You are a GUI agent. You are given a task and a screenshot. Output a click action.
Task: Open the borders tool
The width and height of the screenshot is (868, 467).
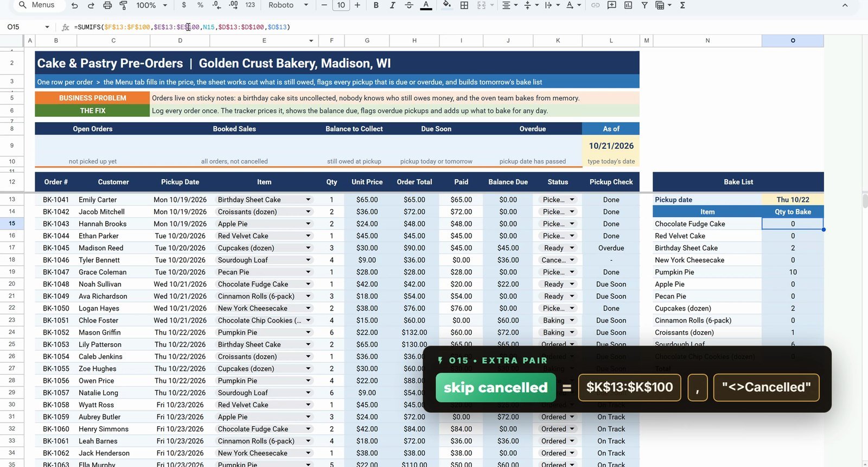464,5
